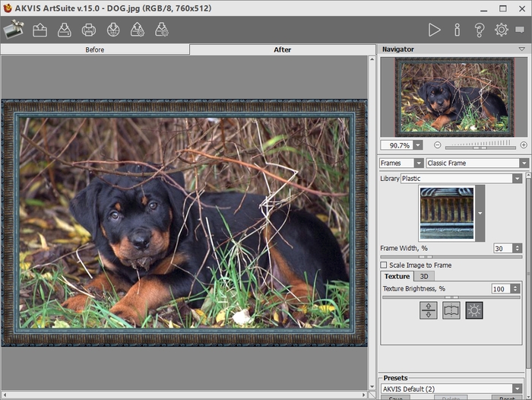Click the framed dog image
Viewport: 532px width, 400px height.
(184, 223)
